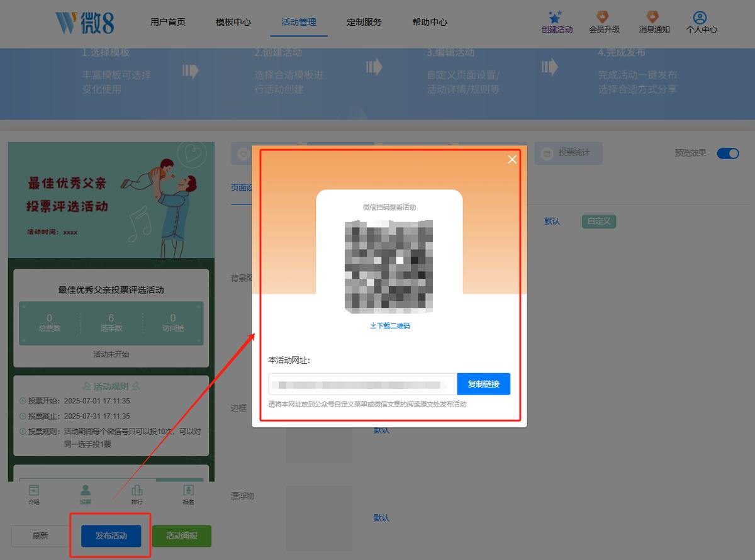This screenshot has height=560, width=755.
Task: Click 最佳优秀父亲投票评选活动 title in preview
Action: point(111,290)
